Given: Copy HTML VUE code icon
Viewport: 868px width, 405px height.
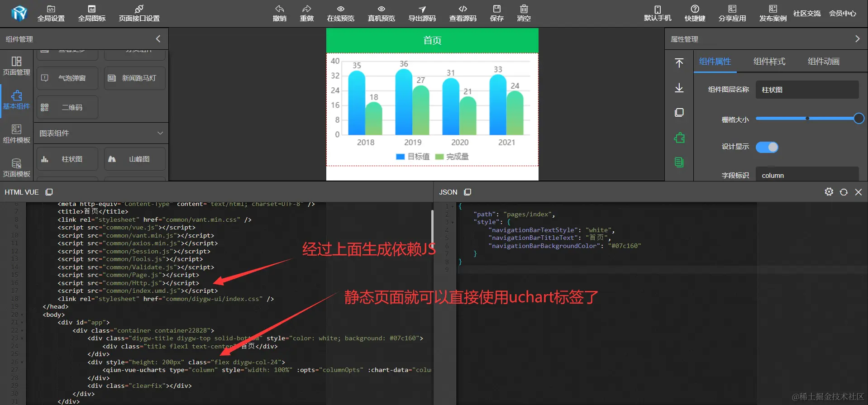Looking at the screenshot, I should [49, 192].
